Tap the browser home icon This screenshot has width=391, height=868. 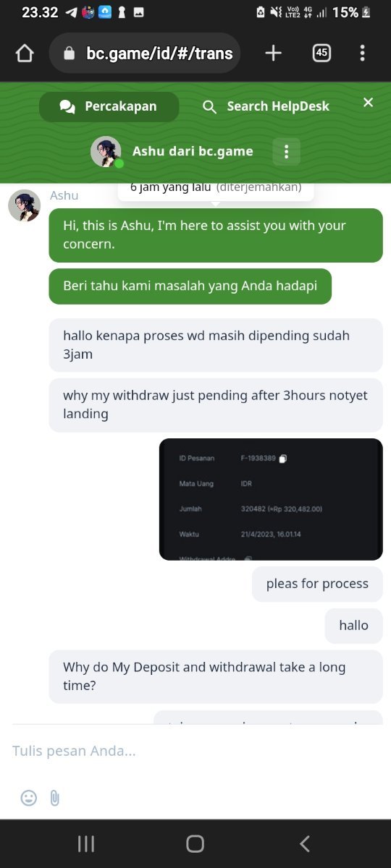25,53
